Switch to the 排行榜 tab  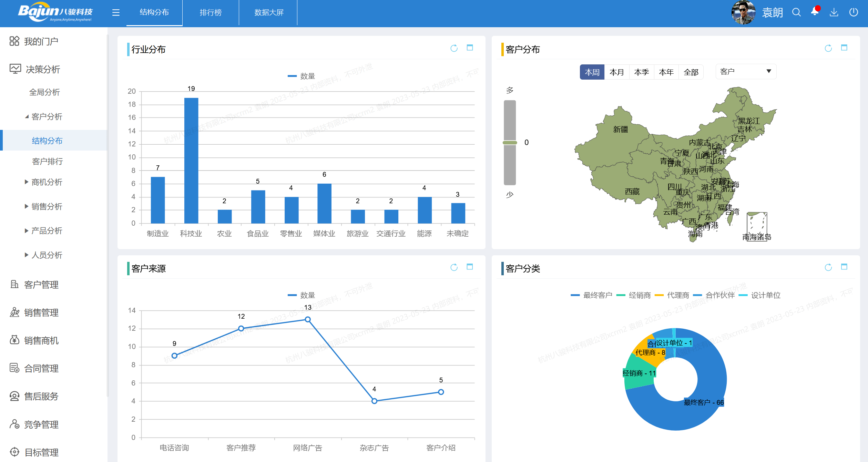coord(211,13)
